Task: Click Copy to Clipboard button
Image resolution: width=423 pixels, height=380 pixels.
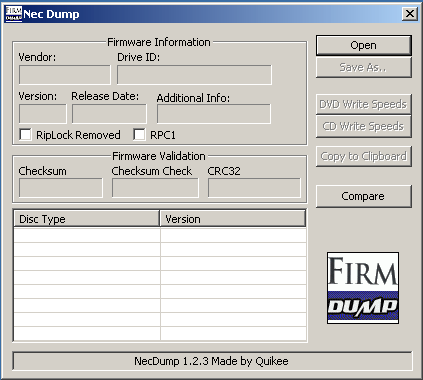Action: point(364,156)
